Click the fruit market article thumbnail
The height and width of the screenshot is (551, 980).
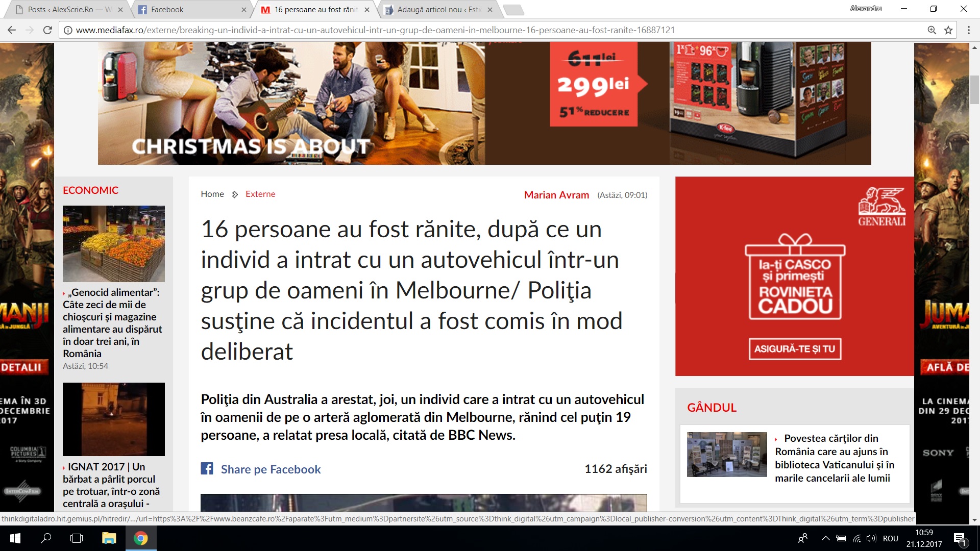click(114, 244)
